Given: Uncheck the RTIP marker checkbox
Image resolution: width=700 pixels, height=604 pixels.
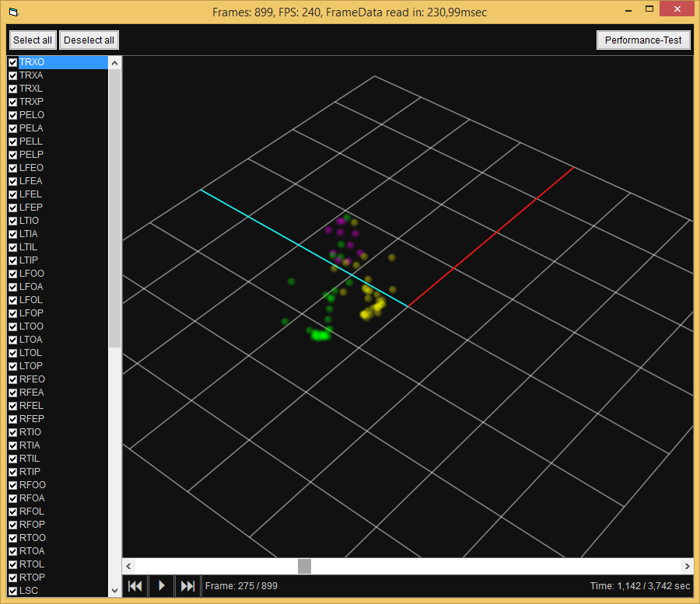Looking at the screenshot, I should coord(12,471).
